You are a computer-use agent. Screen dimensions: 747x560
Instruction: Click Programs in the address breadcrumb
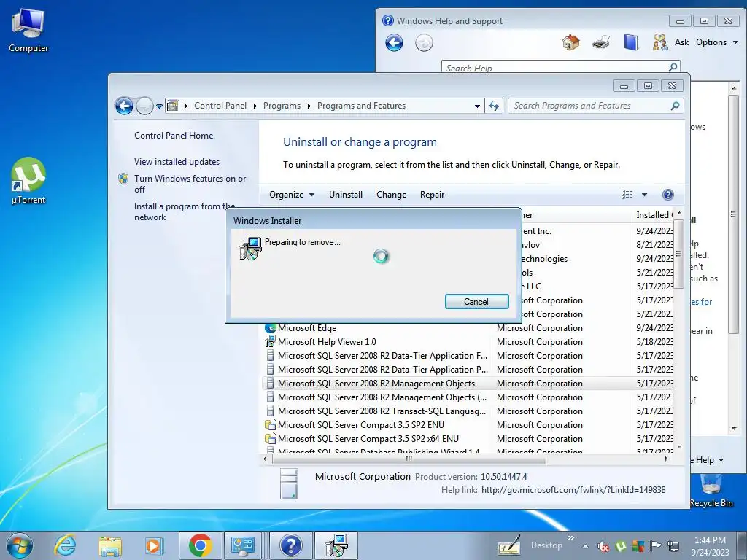pos(282,106)
